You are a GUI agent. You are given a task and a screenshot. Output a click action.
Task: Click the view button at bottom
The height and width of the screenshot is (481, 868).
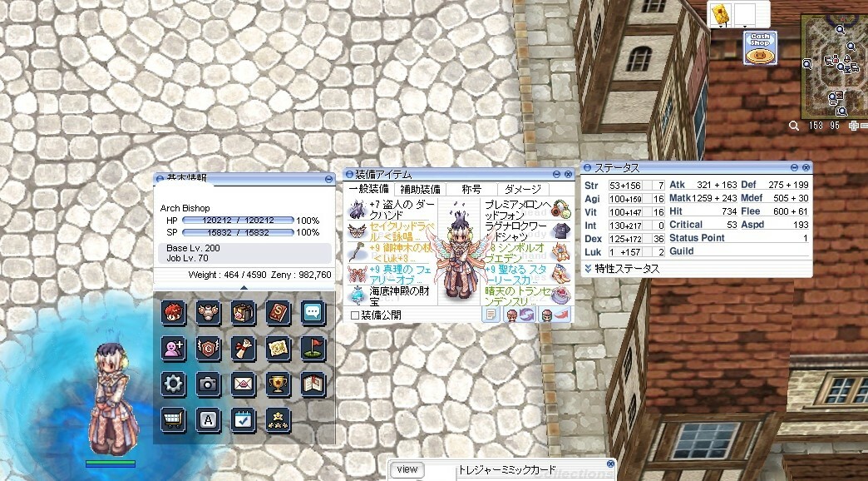407,469
